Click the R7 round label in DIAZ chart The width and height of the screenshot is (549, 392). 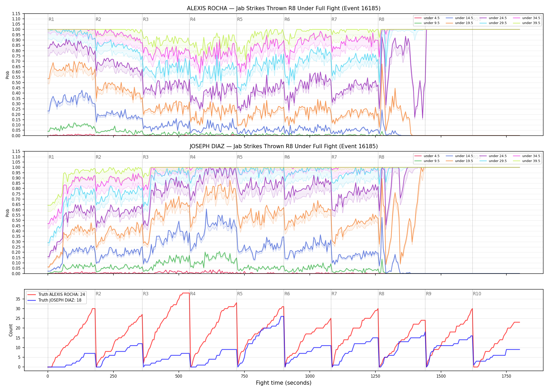click(x=334, y=157)
